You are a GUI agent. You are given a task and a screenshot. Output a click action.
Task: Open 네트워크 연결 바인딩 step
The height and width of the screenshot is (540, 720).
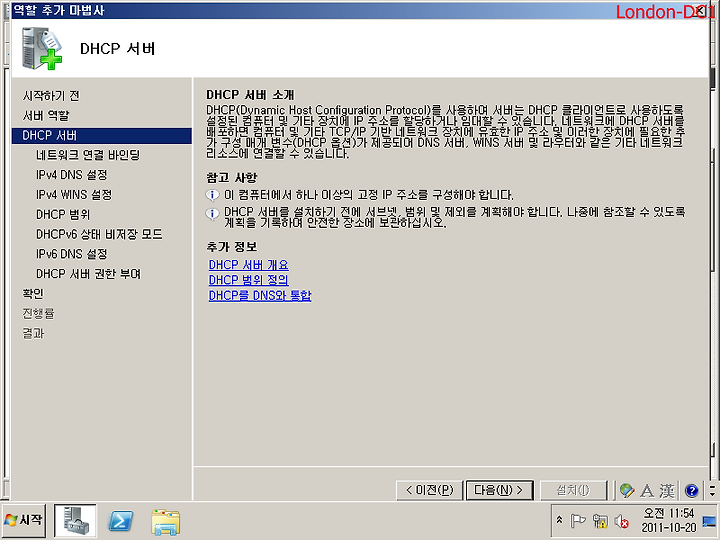[88, 155]
